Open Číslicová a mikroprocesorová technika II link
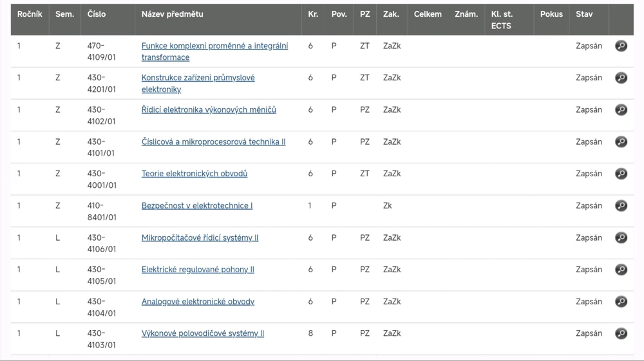 pos(213,142)
